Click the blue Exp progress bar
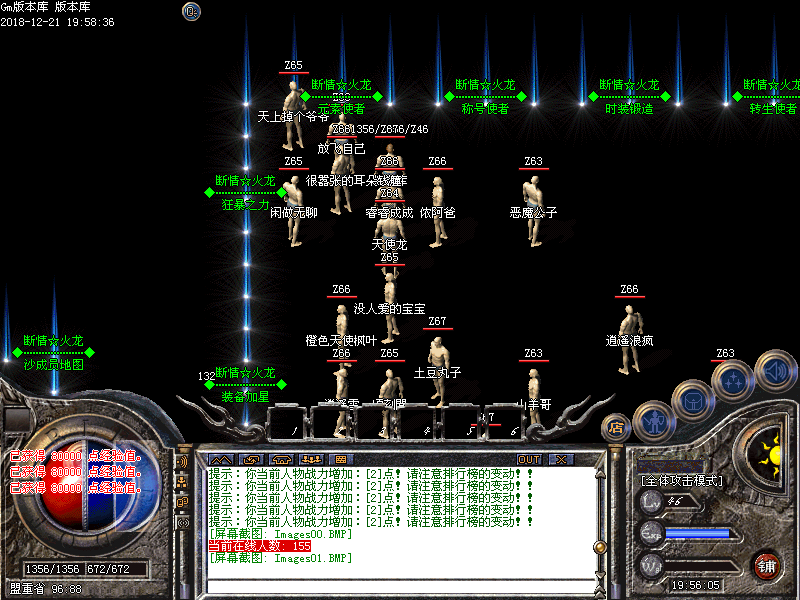Screen dimensions: 800x600 [x=698, y=534]
